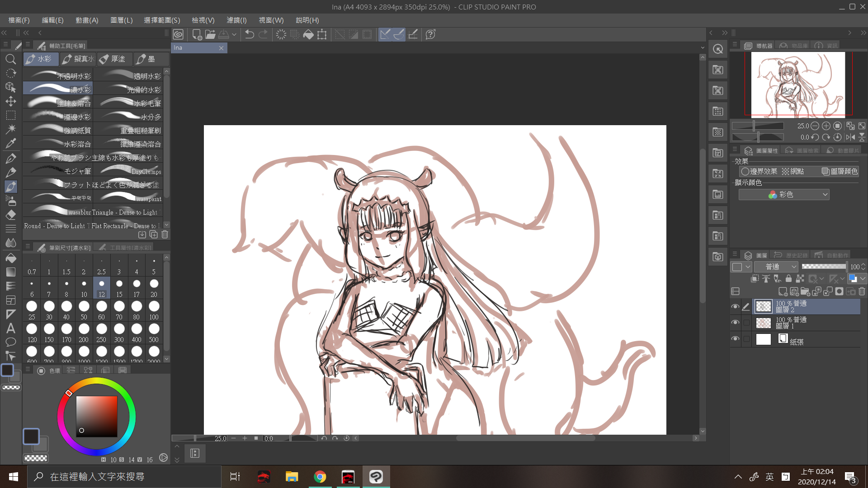Click the layer opacity slider
The image size is (868, 488).
(824, 267)
